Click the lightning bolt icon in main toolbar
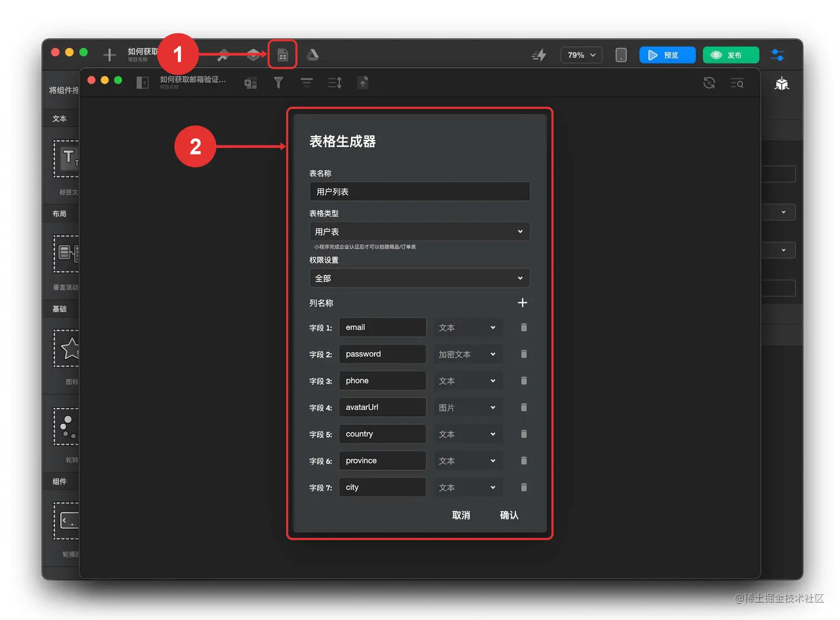 point(539,55)
